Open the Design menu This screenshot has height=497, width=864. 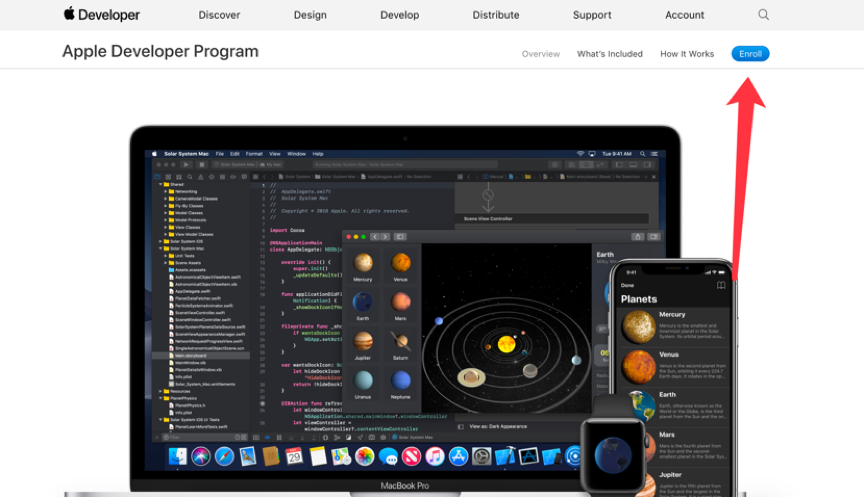coord(310,15)
